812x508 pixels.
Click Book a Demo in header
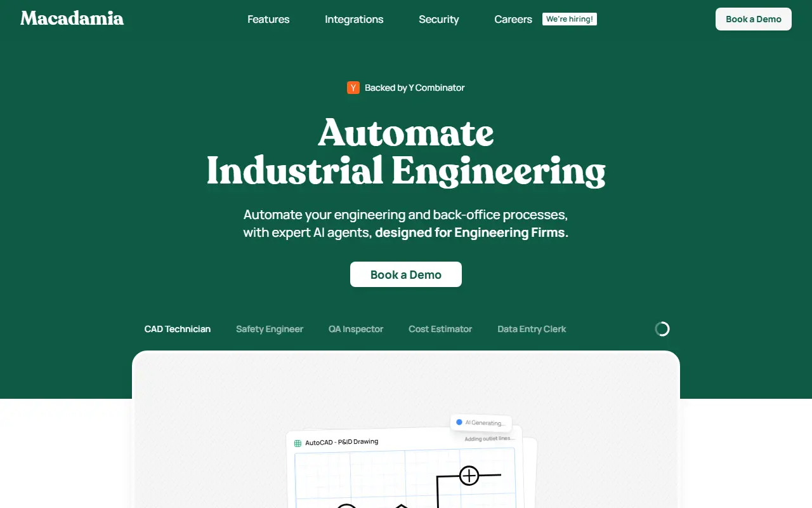[754, 19]
